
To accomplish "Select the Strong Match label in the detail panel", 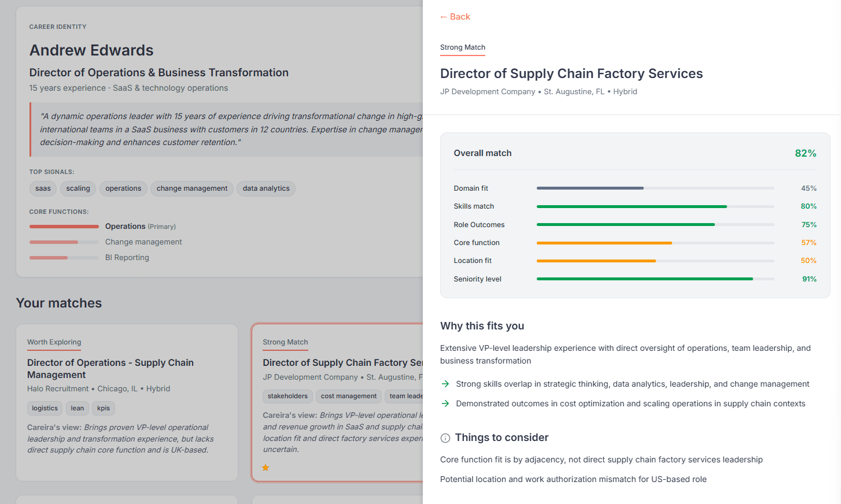I will (x=463, y=47).
